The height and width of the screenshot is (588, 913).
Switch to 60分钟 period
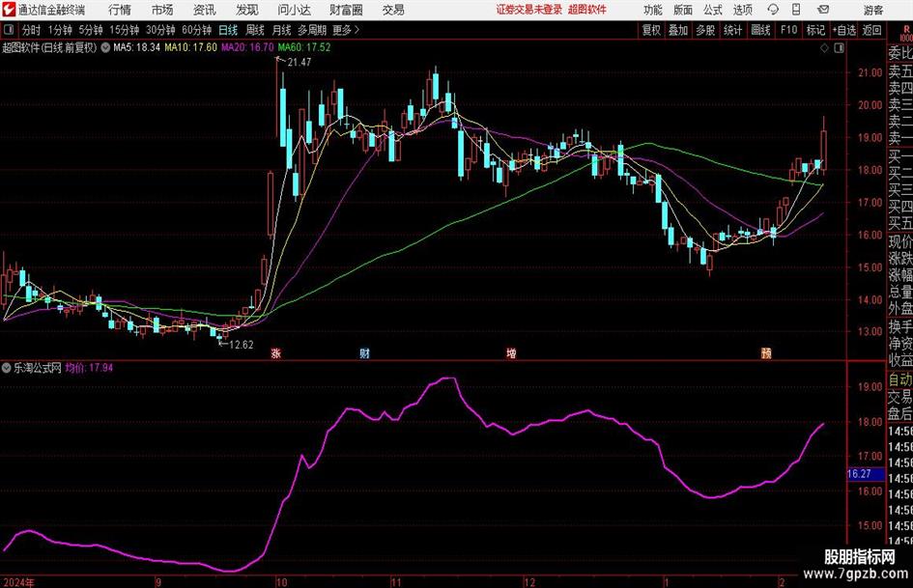197,30
